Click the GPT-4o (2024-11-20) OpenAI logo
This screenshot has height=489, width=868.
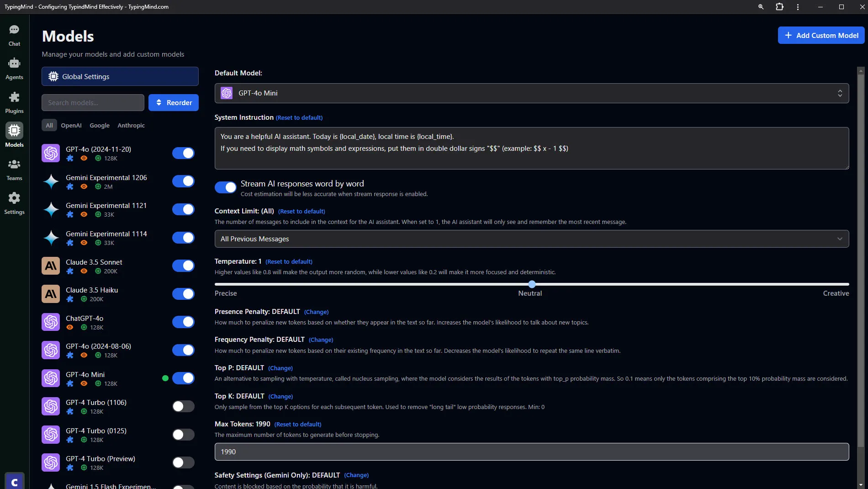(51, 153)
